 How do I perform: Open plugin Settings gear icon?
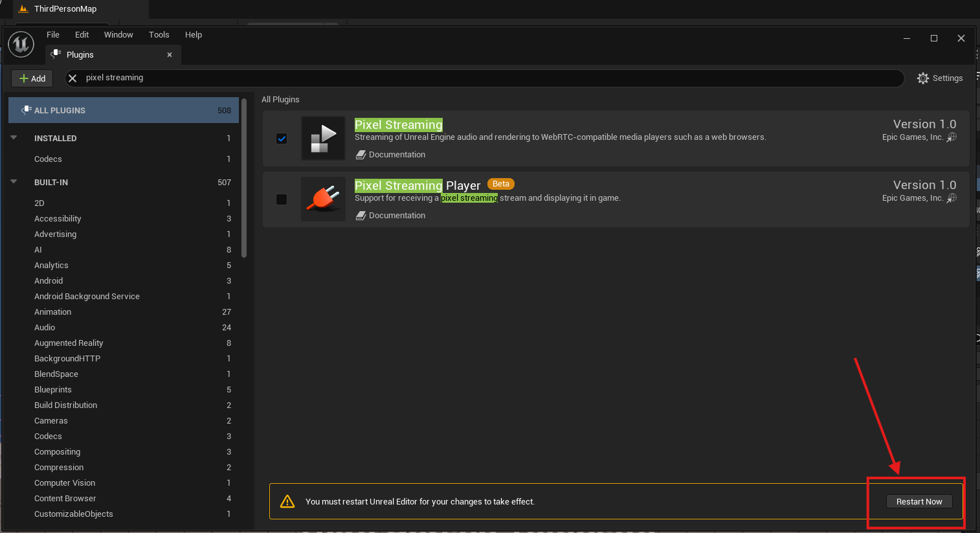click(923, 78)
